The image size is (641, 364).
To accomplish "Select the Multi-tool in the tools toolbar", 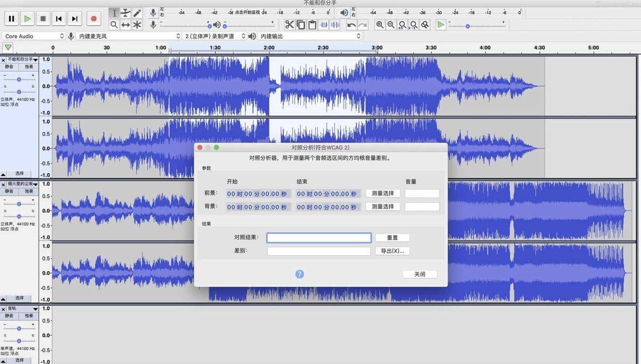I will click(137, 24).
